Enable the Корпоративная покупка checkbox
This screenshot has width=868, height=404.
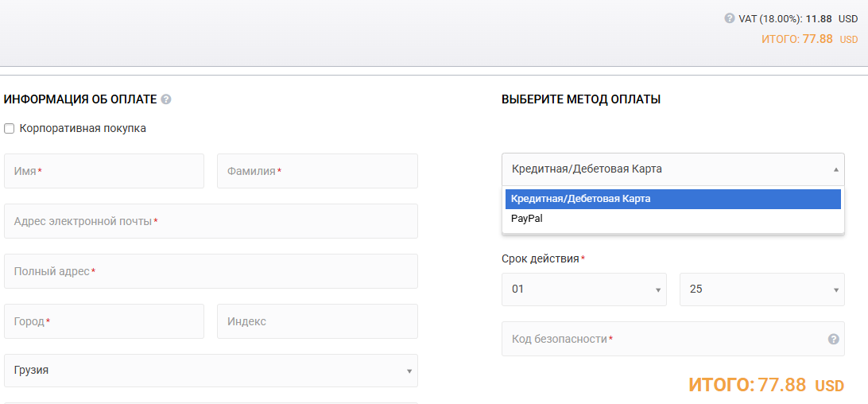point(10,128)
